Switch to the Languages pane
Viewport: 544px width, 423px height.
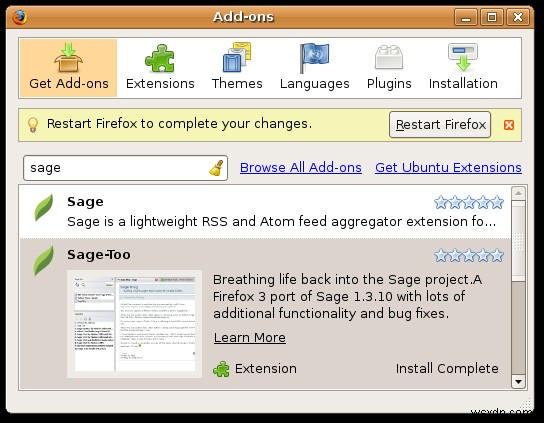[x=314, y=68]
